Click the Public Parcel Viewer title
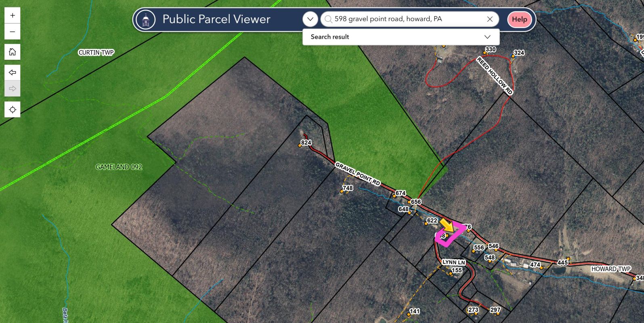Viewport: 644px width, 323px height. click(216, 19)
